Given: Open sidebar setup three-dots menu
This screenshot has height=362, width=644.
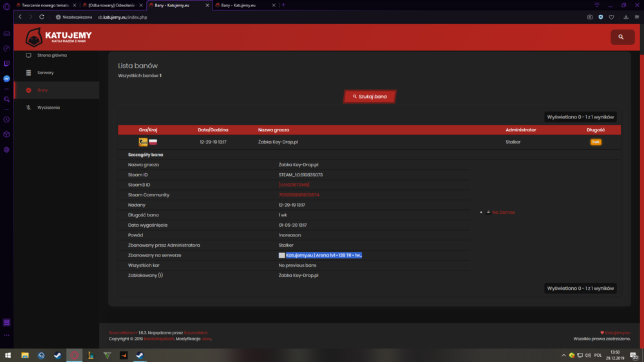Looking at the screenshot, I should click(6, 336).
